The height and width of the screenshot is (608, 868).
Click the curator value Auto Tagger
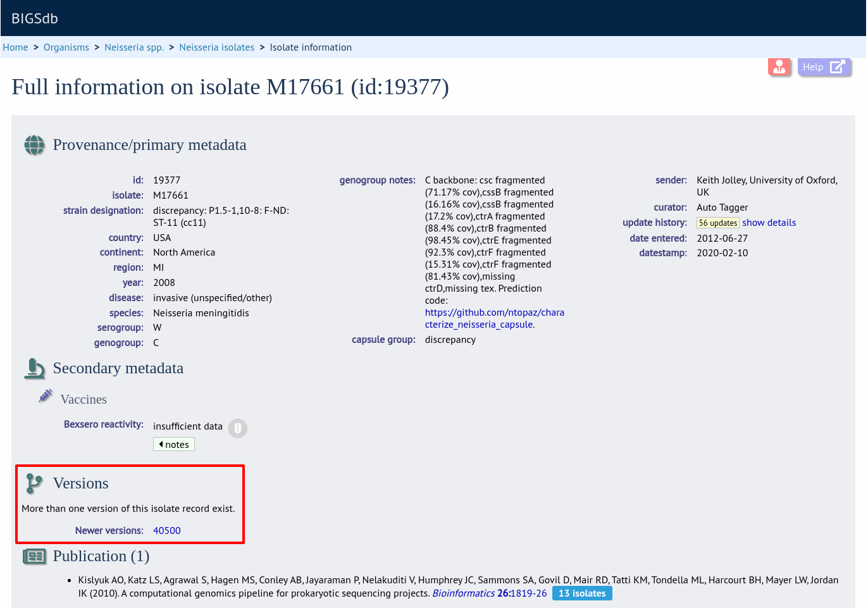click(x=722, y=208)
